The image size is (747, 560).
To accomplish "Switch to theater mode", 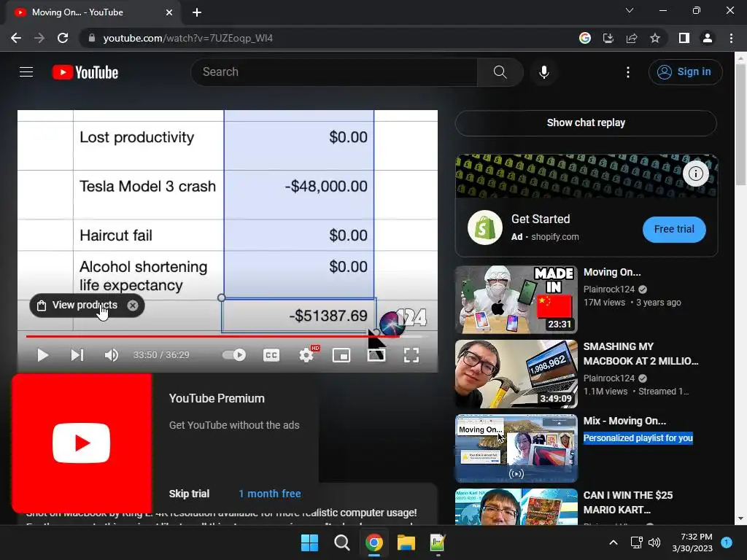I will coord(376,355).
